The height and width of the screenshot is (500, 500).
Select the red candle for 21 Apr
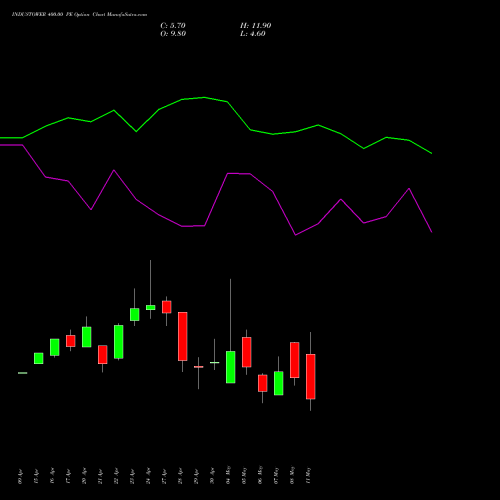[x=103, y=354]
